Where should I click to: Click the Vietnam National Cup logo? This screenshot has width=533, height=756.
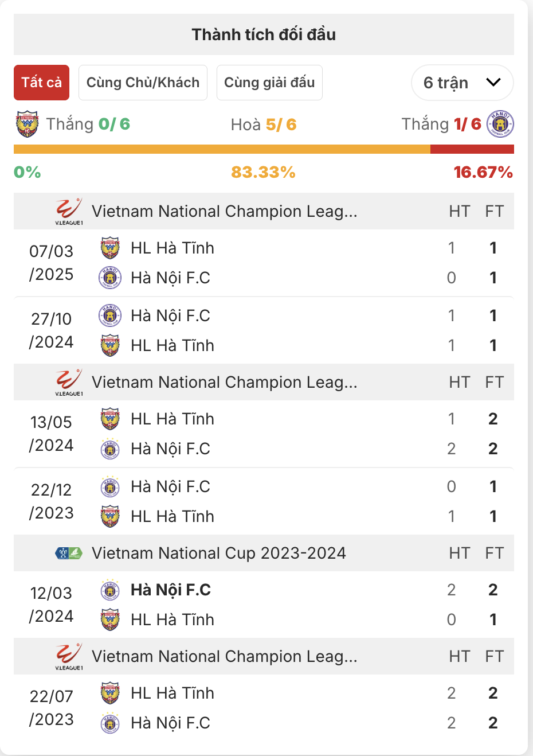tap(69, 553)
